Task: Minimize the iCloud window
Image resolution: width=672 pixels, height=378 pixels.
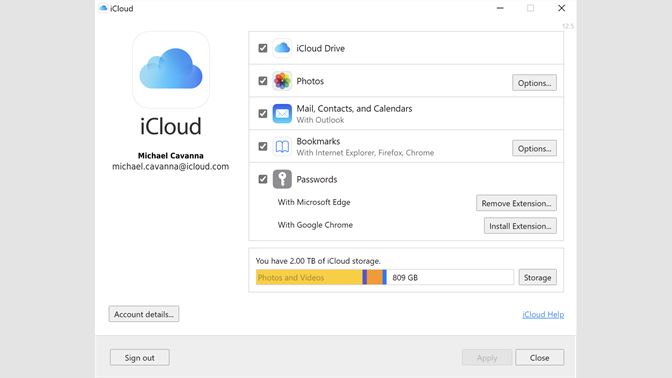Action: (x=500, y=8)
